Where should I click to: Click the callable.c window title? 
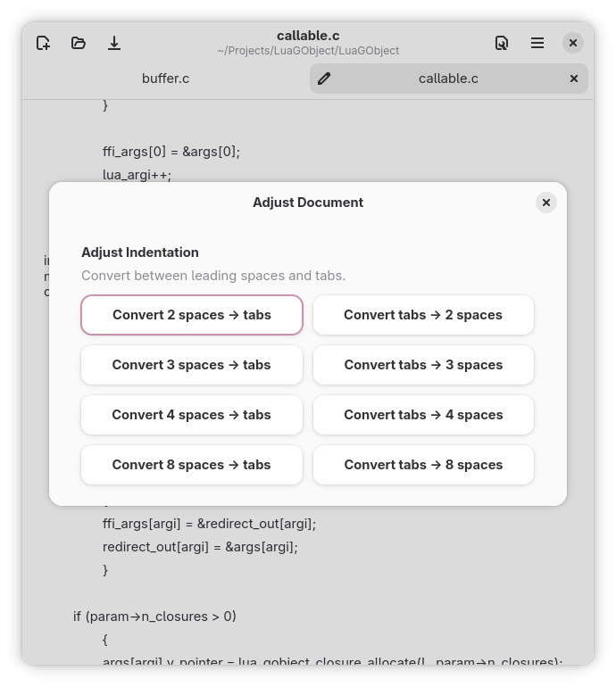tap(308, 36)
